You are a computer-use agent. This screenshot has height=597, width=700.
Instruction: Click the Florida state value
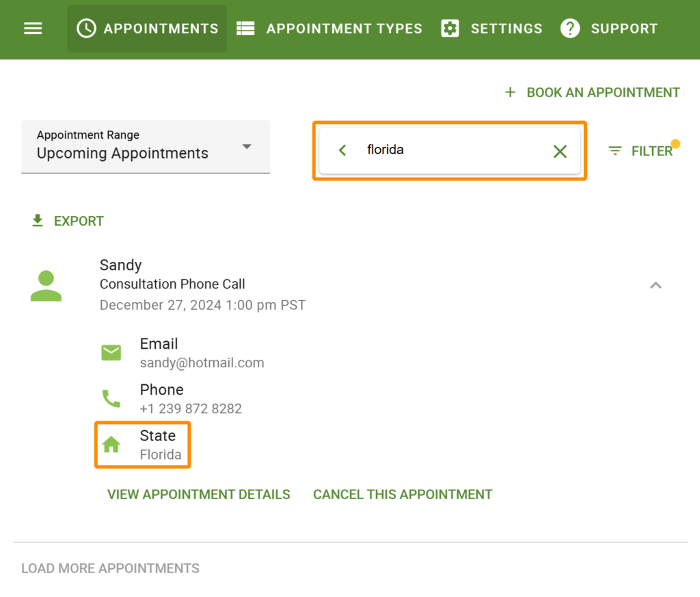pos(160,455)
